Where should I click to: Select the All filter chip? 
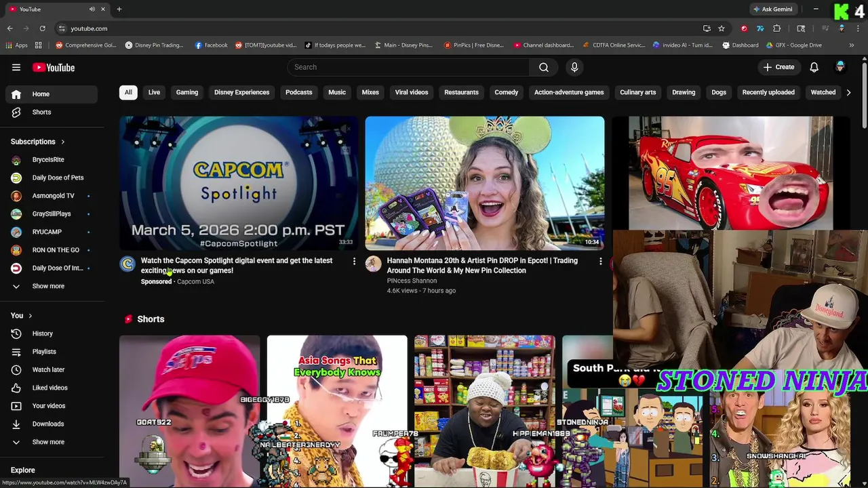[x=128, y=92]
